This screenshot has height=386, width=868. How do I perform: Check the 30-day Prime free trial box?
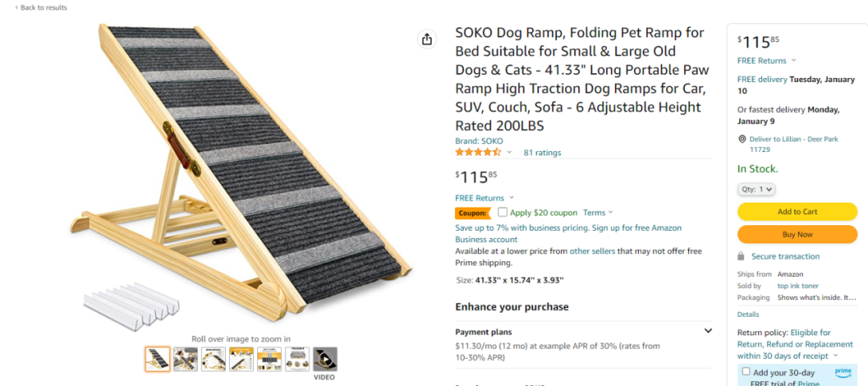[746, 372]
